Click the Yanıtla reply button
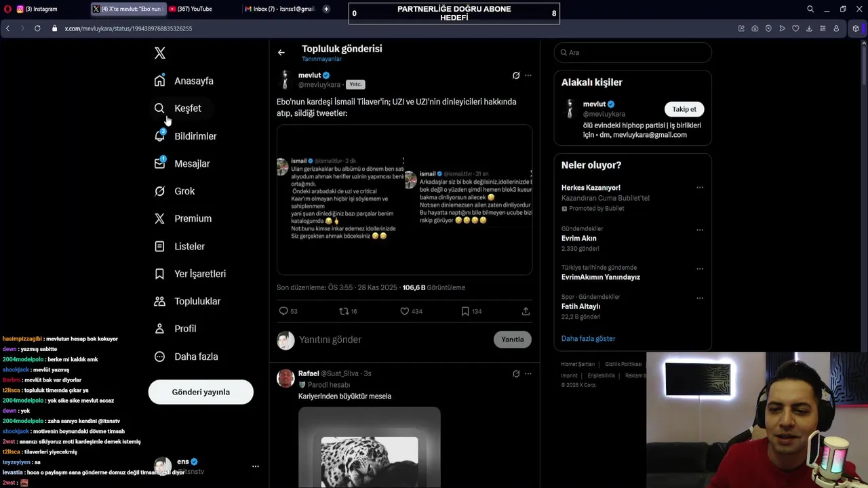The width and height of the screenshot is (868, 488). 513,340
